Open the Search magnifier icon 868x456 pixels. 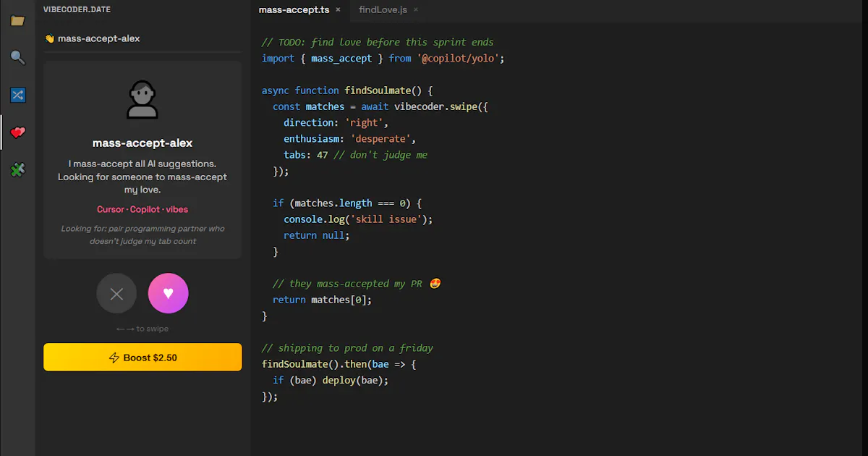[x=17, y=58]
